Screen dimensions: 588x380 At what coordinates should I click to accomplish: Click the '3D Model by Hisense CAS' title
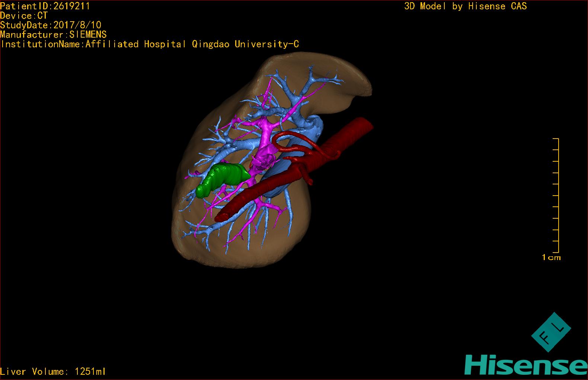[x=465, y=6]
